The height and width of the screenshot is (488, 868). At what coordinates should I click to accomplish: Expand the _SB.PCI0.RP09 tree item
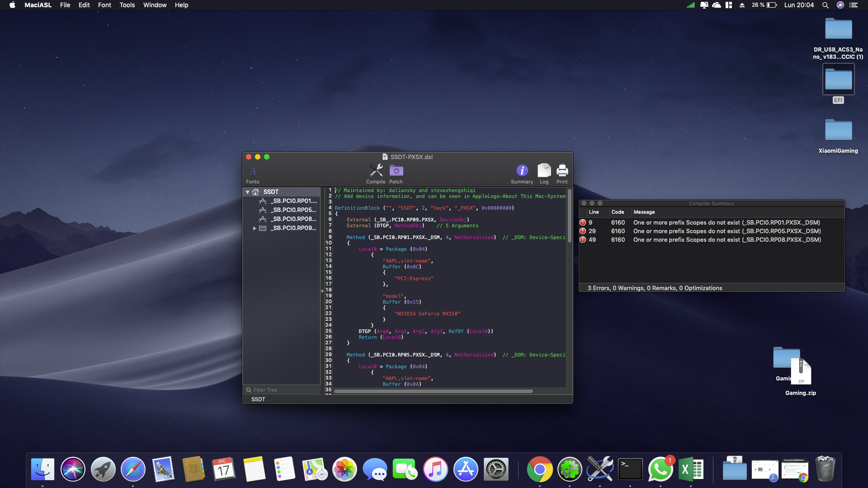[x=255, y=228]
